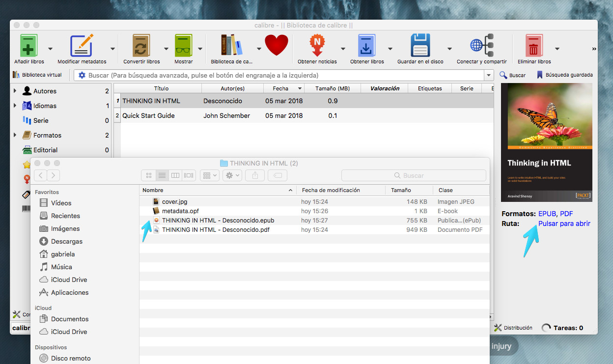Expand the Formatos tree category
The width and height of the screenshot is (613, 364).
point(15,135)
